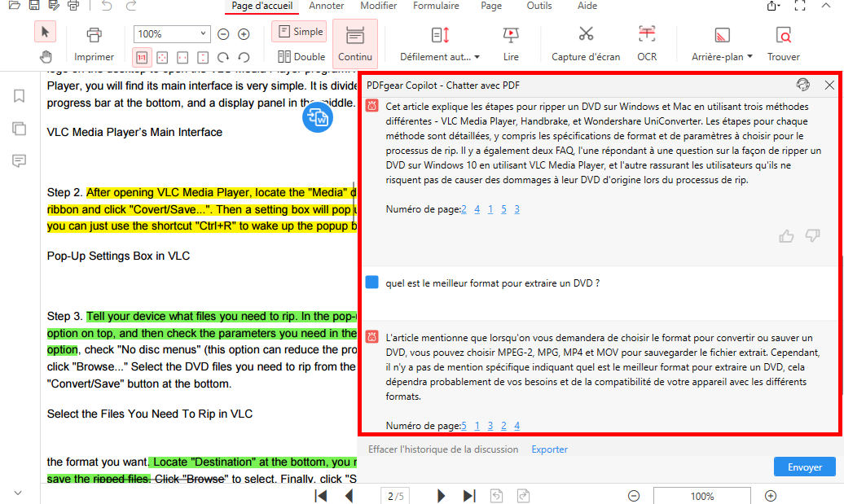844x504 pixels.
Task: Click the Exporter link in the Copilot panel
Action: [x=549, y=449]
